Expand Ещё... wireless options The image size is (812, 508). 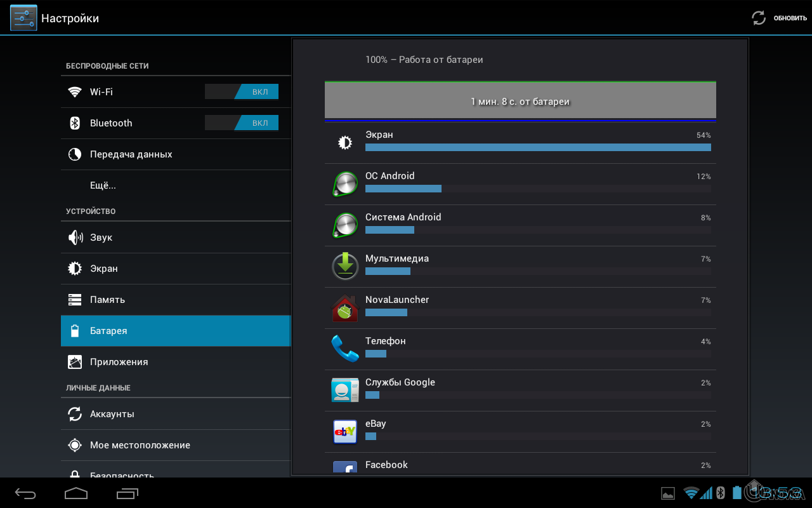click(101, 185)
